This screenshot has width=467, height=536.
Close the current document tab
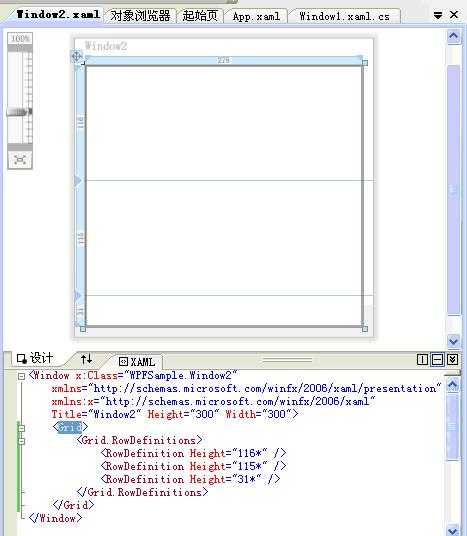pos(454,15)
